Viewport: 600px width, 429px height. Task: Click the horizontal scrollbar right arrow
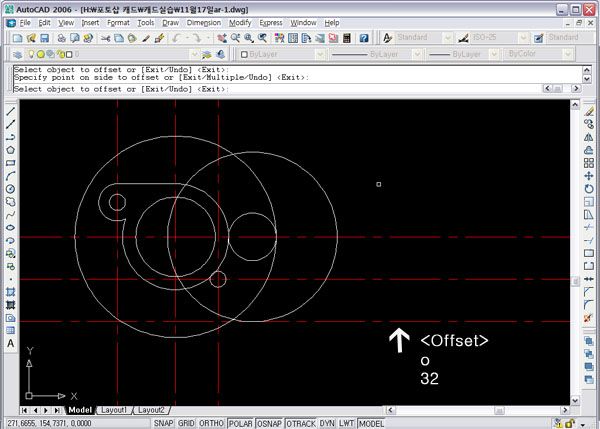click(565, 410)
